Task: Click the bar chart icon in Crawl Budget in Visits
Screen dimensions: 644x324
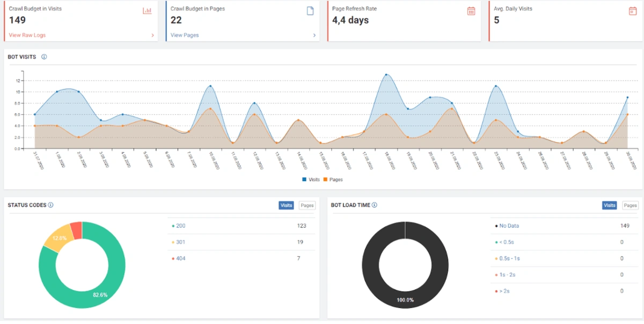Action: click(147, 11)
